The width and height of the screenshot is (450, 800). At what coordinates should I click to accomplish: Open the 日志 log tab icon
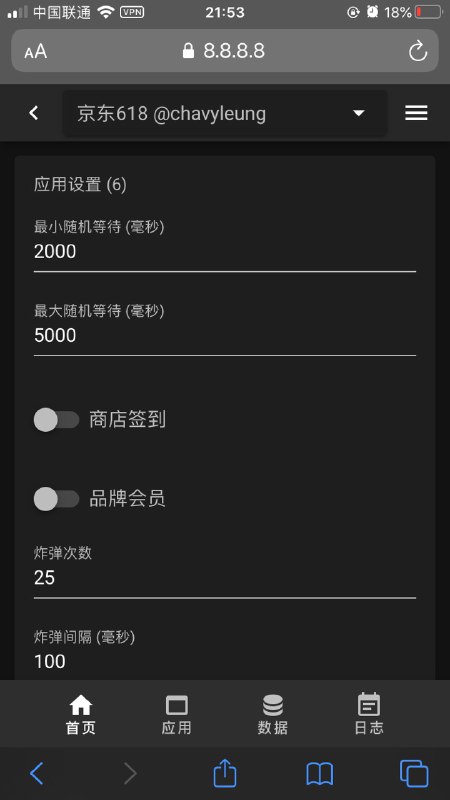[x=369, y=713]
